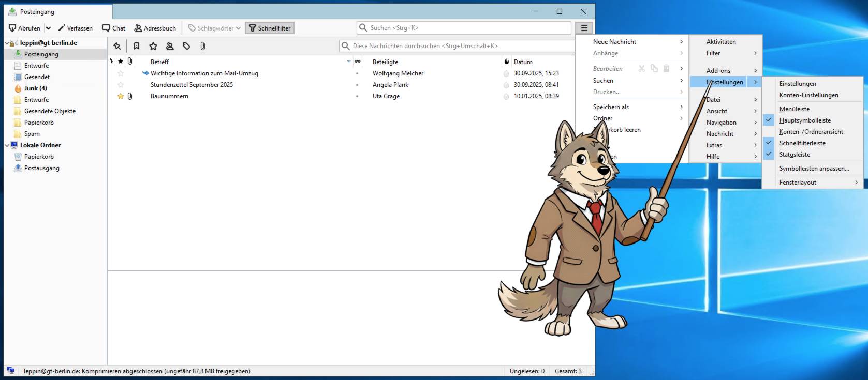
Task: Filter messages by contact icon
Action: coord(170,46)
